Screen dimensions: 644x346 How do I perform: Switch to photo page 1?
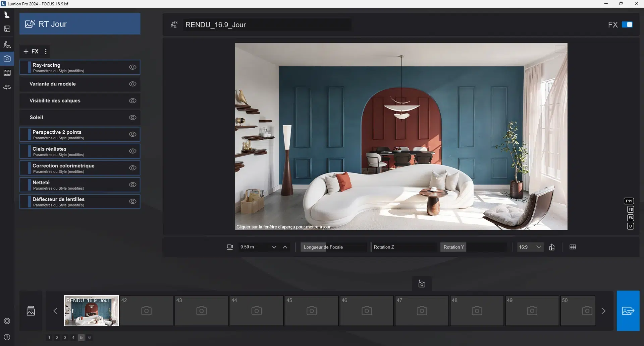(49, 338)
